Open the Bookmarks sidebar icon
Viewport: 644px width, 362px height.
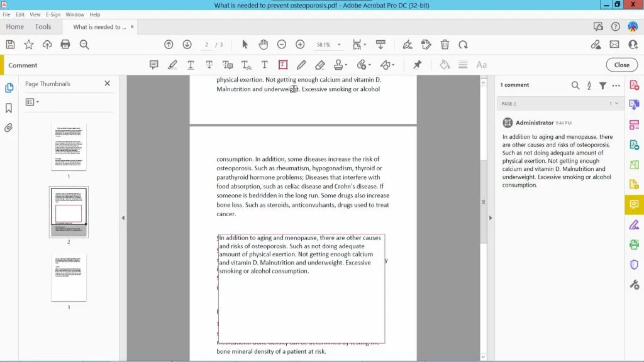pos(9,108)
